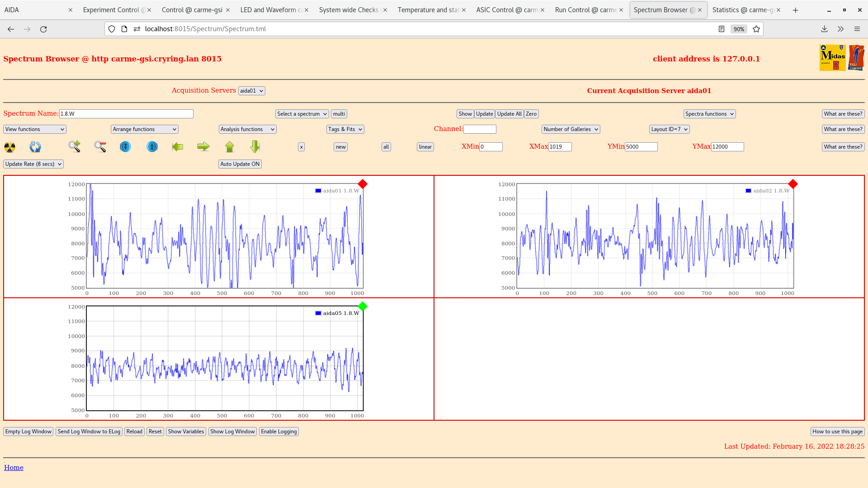Click the blue double down-arrow icon

tap(125, 147)
